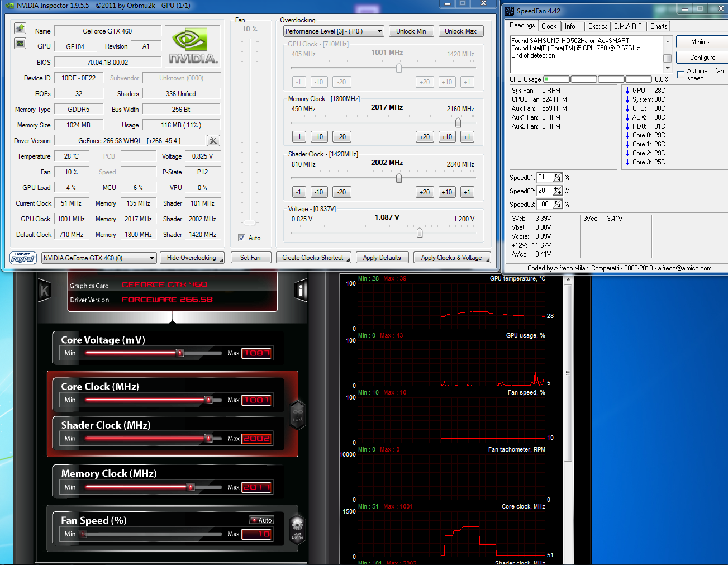The height and width of the screenshot is (565, 728).
Task: Click Hide Overclocking button
Action: click(192, 258)
